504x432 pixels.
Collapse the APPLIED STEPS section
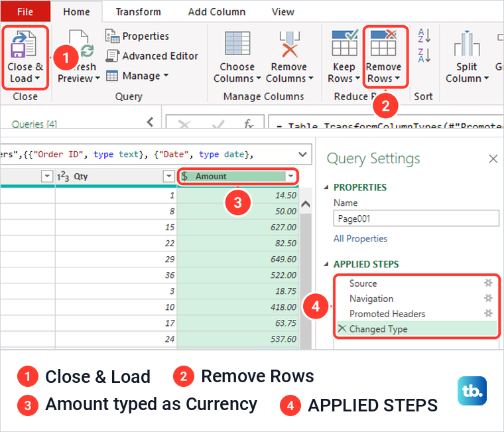click(x=326, y=264)
